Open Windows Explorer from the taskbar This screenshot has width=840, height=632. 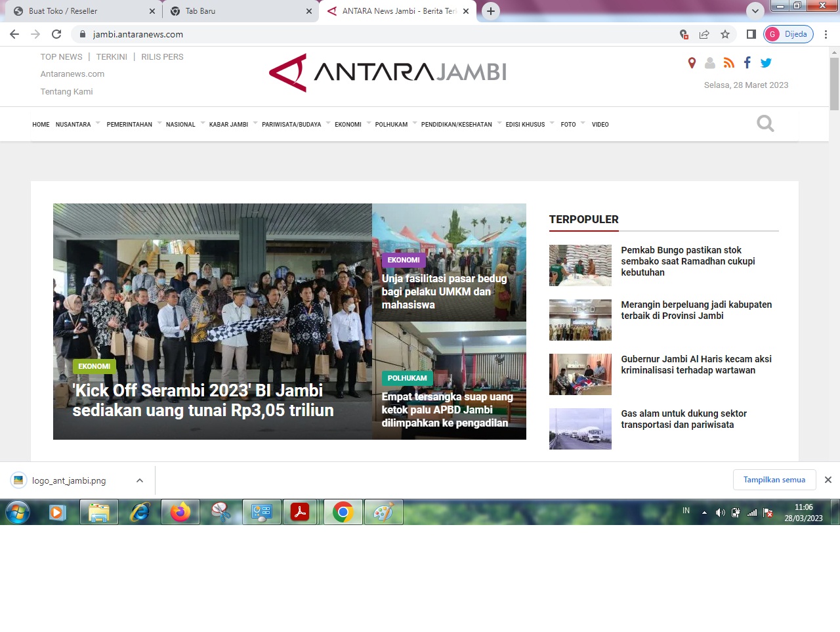tap(99, 512)
